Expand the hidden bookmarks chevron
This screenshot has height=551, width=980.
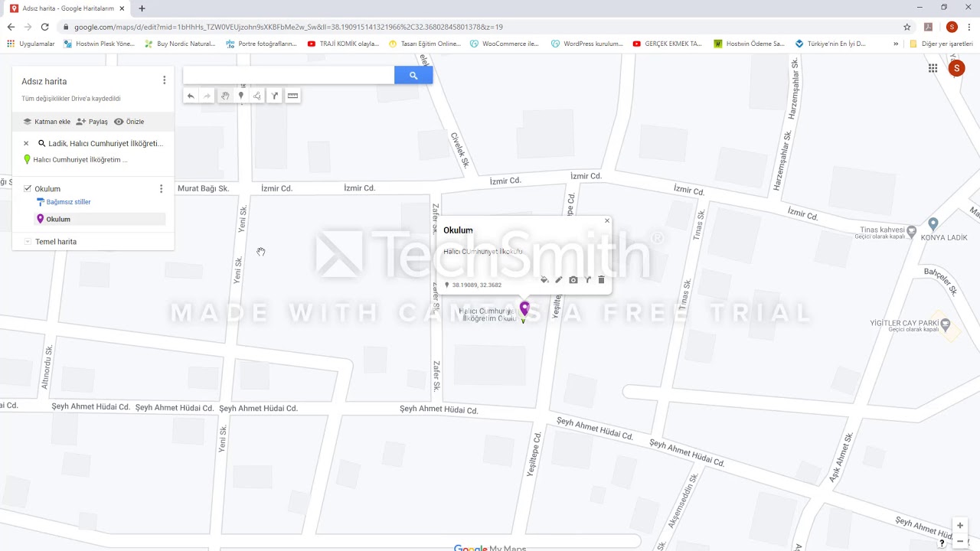coord(896,44)
